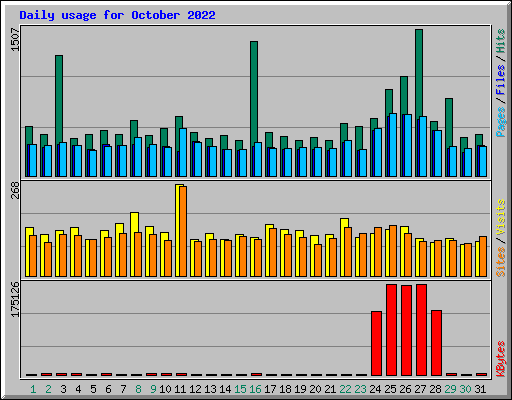The width and height of the screenshot is (512, 400).
Task: Click day label 28 on the x-axis
Action: pos(435,389)
